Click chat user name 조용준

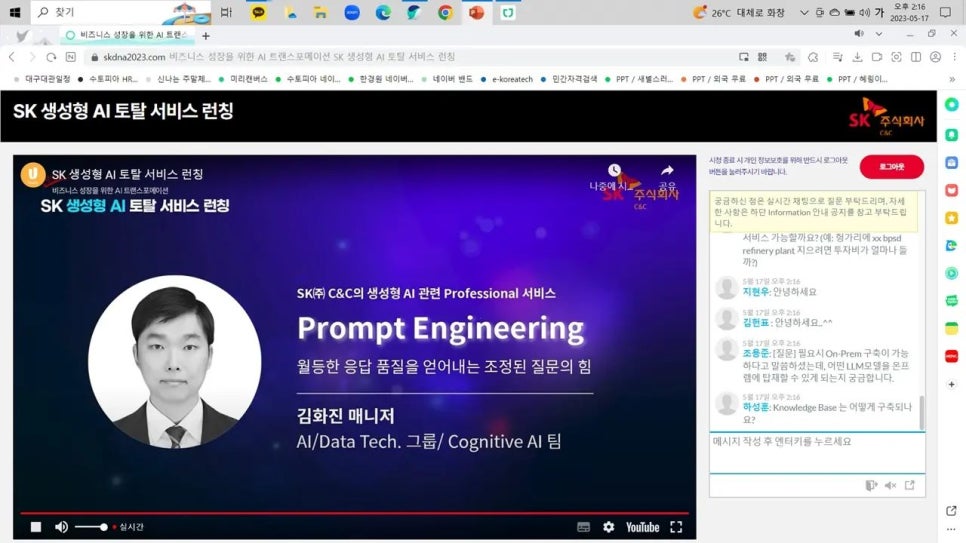pos(756,353)
